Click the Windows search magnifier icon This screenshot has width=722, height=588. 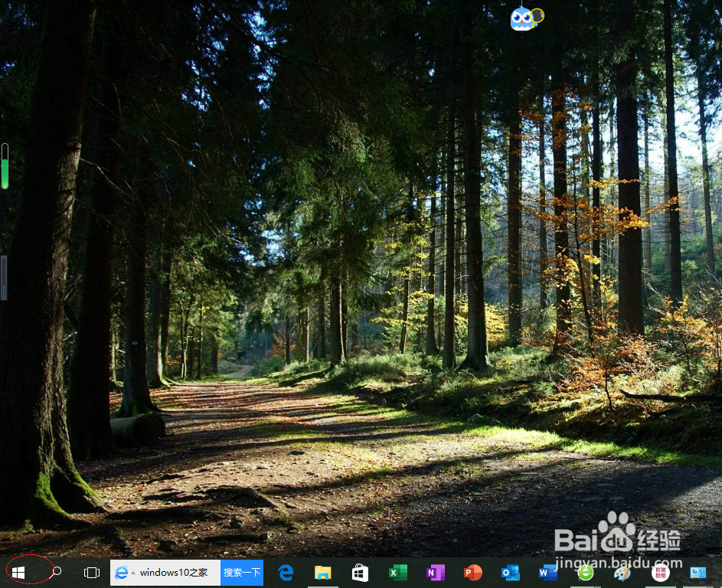coord(56,572)
